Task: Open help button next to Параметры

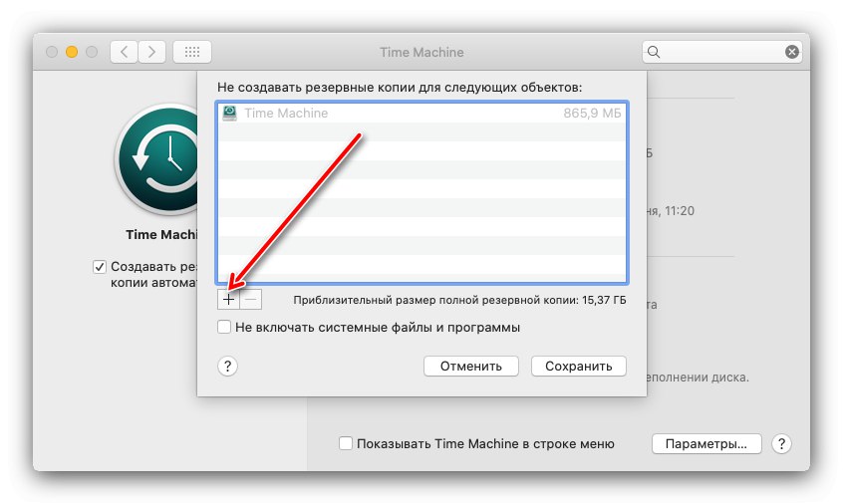Action: click(x=781, y=444)
